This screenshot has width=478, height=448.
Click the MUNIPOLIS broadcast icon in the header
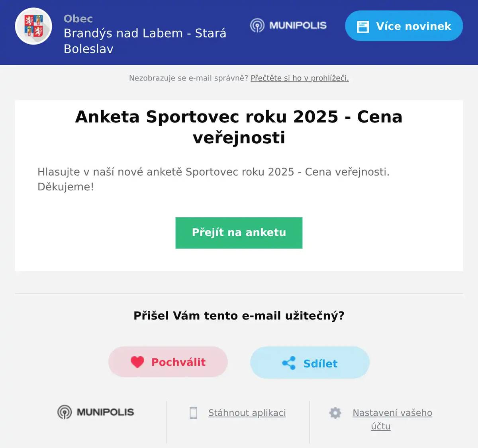(258, 25)
